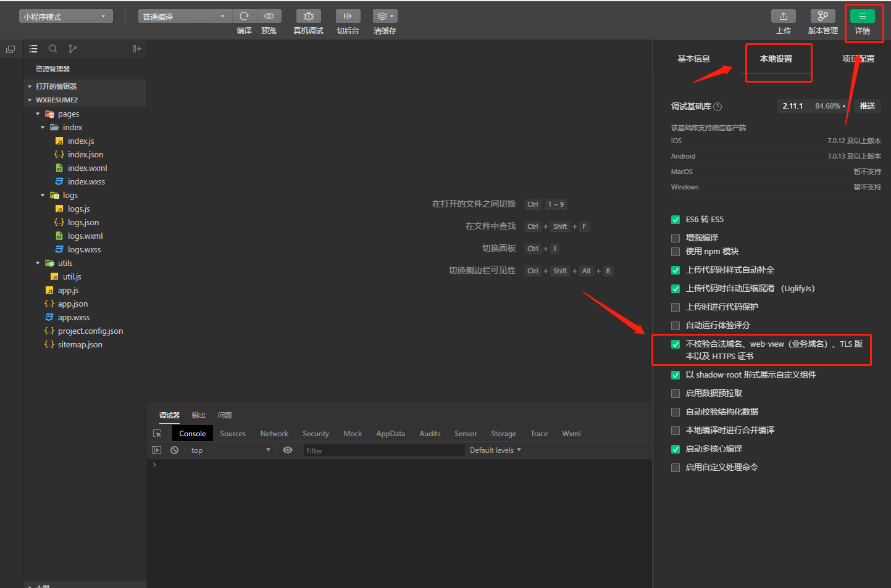This screenshot has height=588, width=891.
Task: Enable 自动运行体验评分 checkbox
Action: (676, 326)
